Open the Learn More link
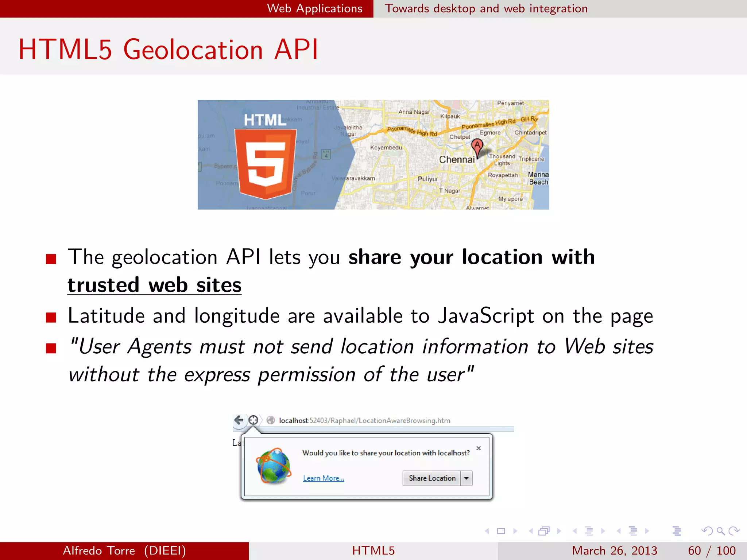Image resolution: width=747 pixels, height=560 pixels. 324,478
